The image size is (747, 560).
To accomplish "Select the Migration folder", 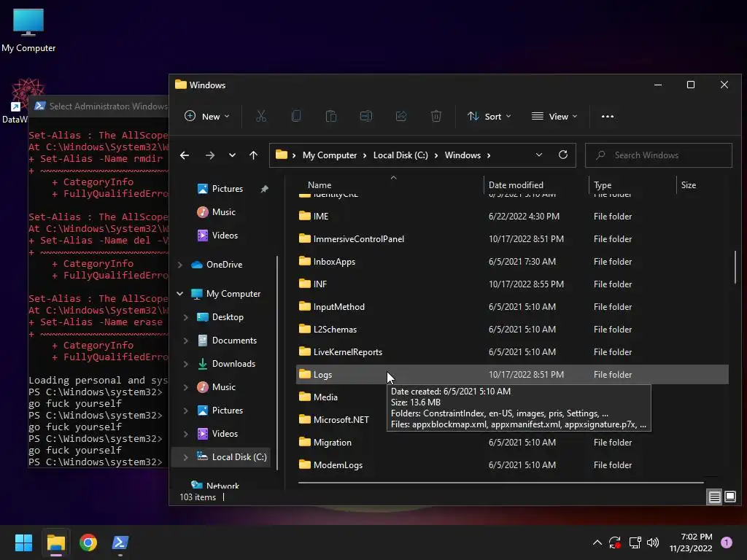I will point(512,443).
